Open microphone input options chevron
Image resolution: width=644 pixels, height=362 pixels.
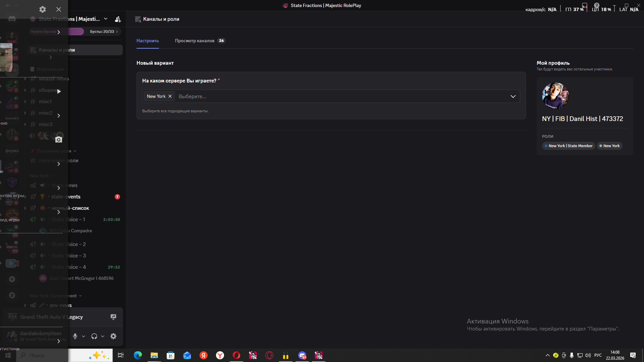click(84, 336)
